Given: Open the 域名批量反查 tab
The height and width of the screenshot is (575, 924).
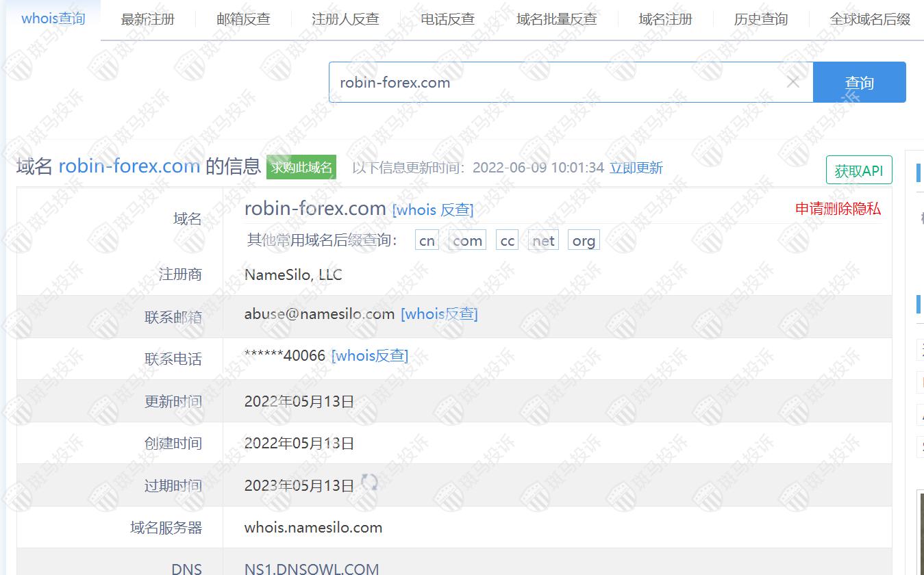Looking at the screenshot, I should 556,19.
